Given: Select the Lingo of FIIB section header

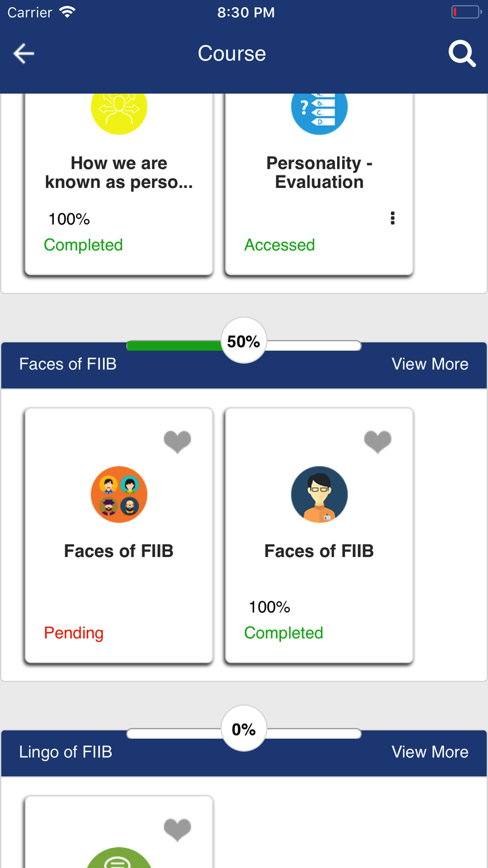Looking at the screenshot, I should [66, 752].
